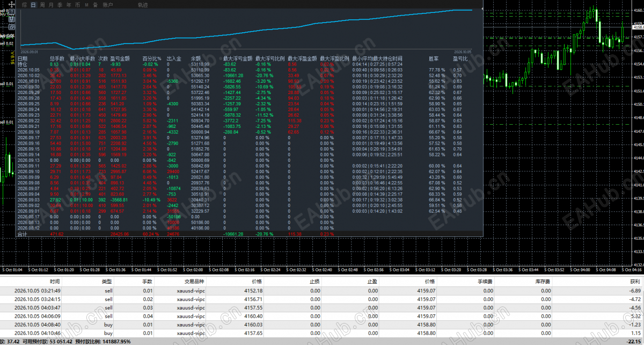Switch to the 币 symbol tab
Screen dimensions: 644x345
(77, 4)
